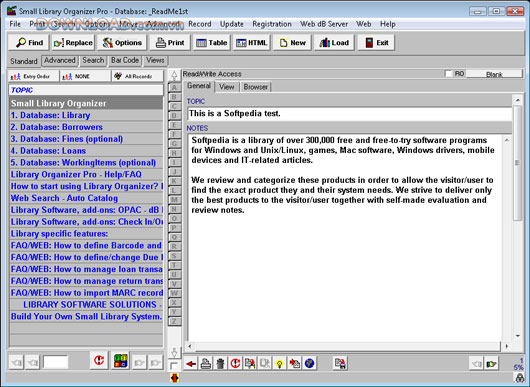Click the trash can delete icon
The width and height of the screenshot is (530, 387).
pyautogui.click(x=220, y=364)
